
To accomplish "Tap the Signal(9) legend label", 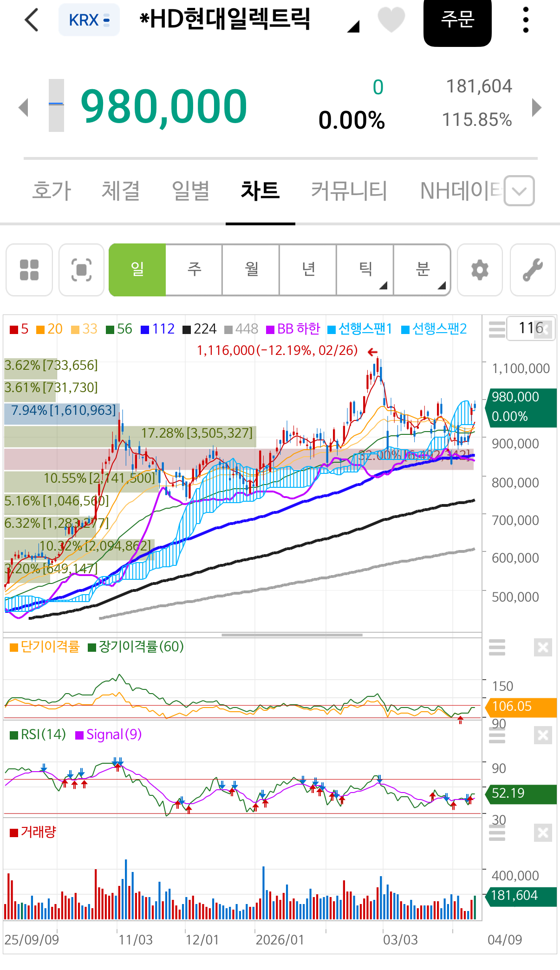I will [x=109, y=734].
